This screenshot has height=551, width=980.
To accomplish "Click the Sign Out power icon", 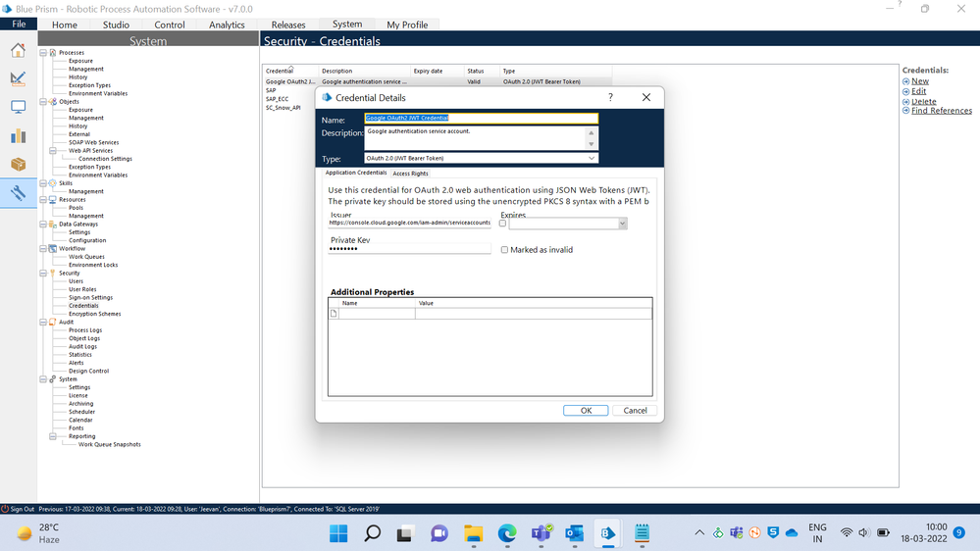I will [x=5, y=509].
